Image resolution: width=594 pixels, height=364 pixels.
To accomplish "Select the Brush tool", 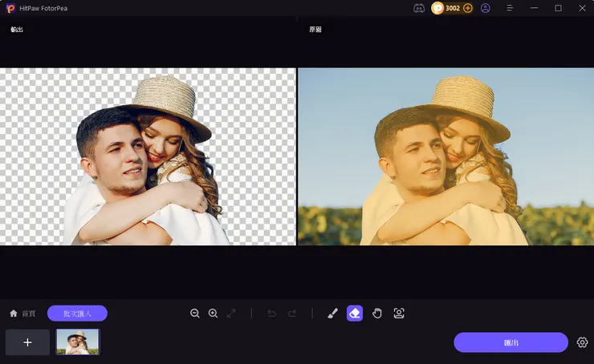I will coord(332,313).
